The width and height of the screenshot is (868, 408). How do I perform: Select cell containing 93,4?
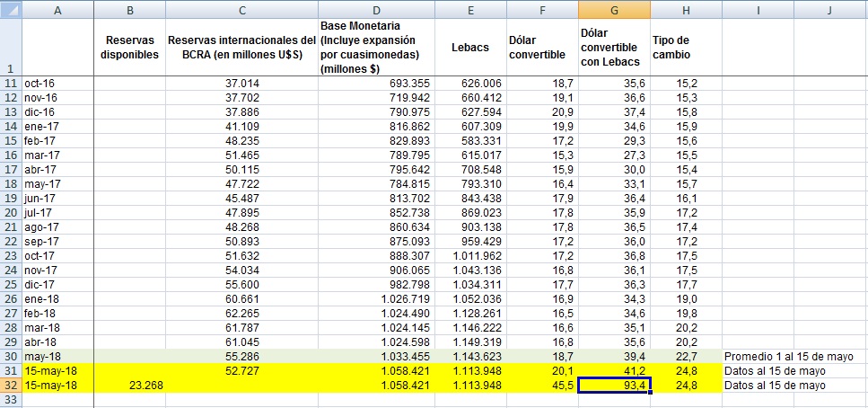614,386
